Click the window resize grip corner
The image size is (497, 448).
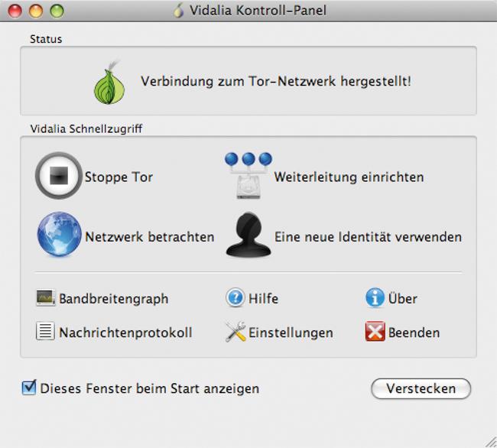(x=490, y=442)
